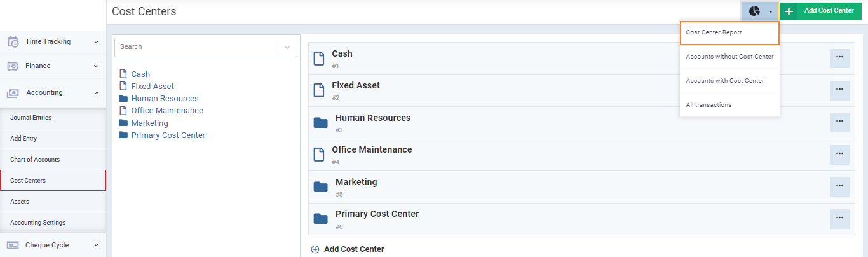Choose Accounts with Cost Center
Viewport: 868px width, 257px height.
pos(729,81)
